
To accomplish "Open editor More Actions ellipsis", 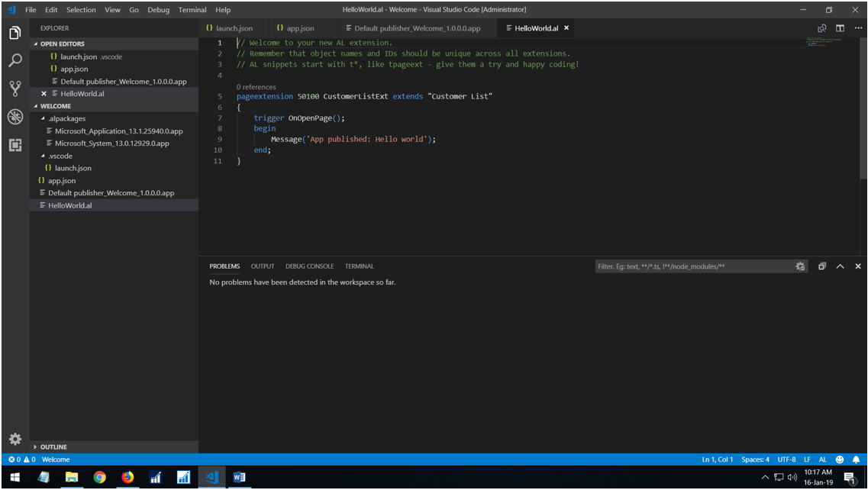I will pyautogui.click(x=858, y=28).
